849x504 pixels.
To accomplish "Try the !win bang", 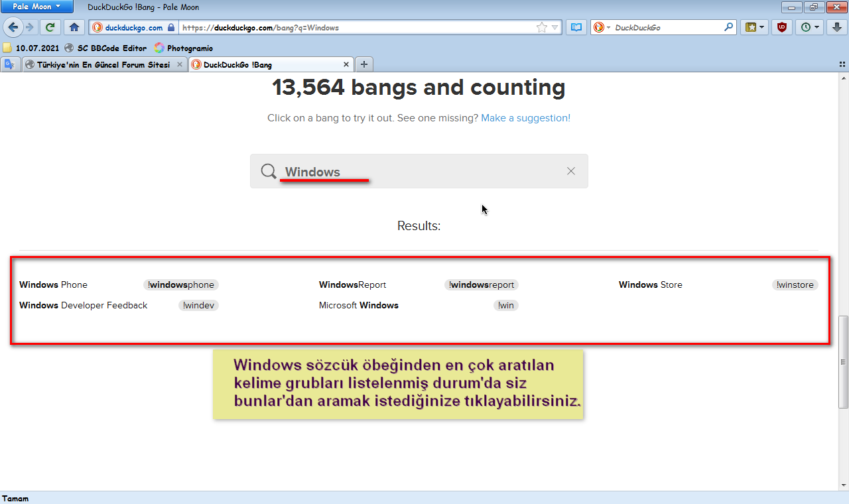I will tap(506, 305).
